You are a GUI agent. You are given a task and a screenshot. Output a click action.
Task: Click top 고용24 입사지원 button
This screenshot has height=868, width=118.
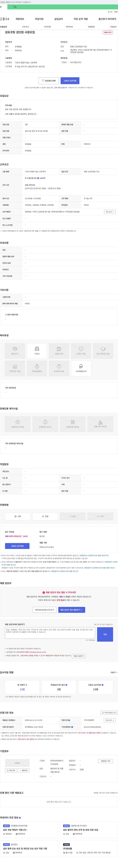[70, 81]
